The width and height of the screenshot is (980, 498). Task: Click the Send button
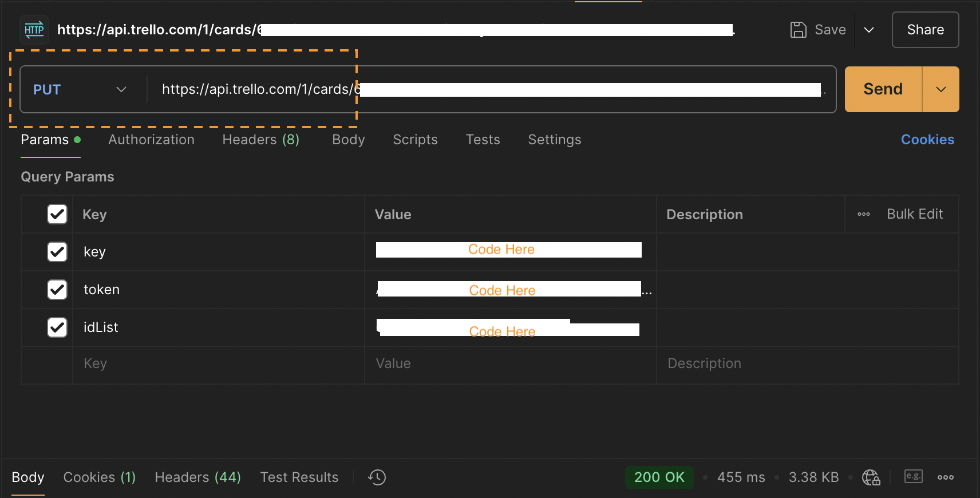(883, 89)
